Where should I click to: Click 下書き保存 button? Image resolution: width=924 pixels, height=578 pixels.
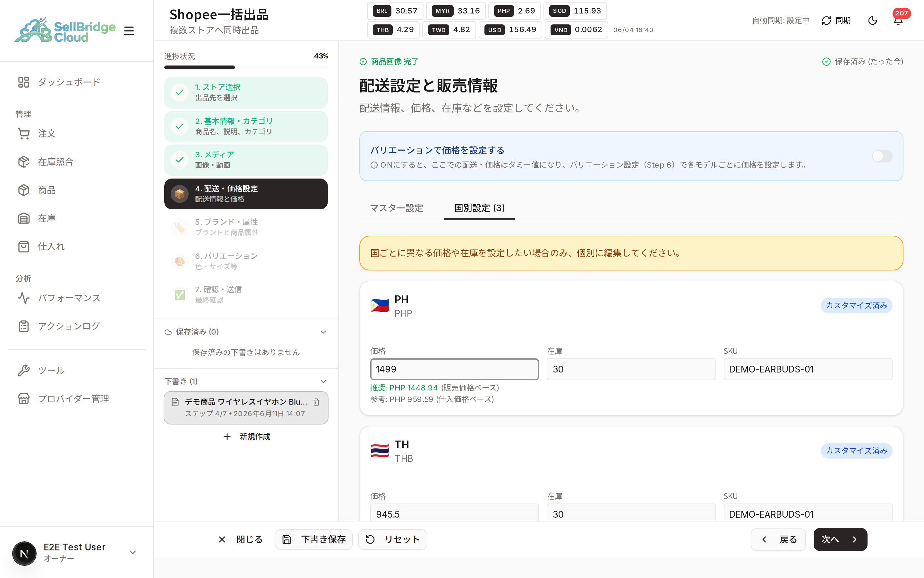click(313, 539)
